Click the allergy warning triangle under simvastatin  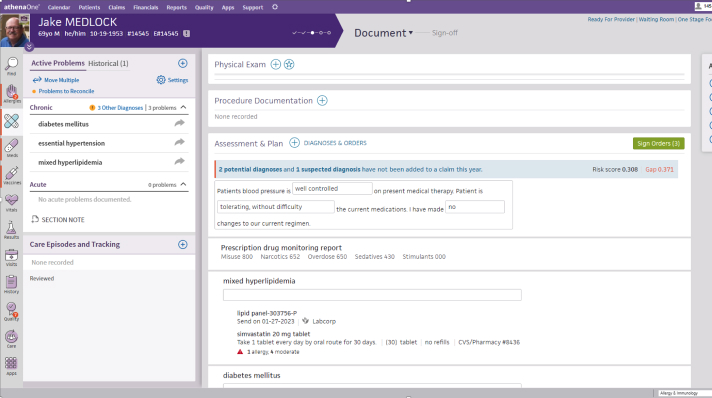point(240,352)
